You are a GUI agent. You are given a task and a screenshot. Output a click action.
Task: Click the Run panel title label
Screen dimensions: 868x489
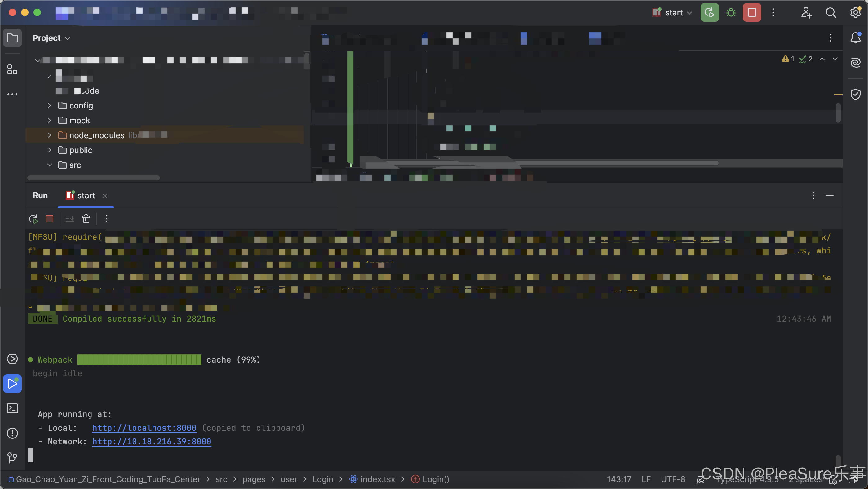(x=40, y=195)
